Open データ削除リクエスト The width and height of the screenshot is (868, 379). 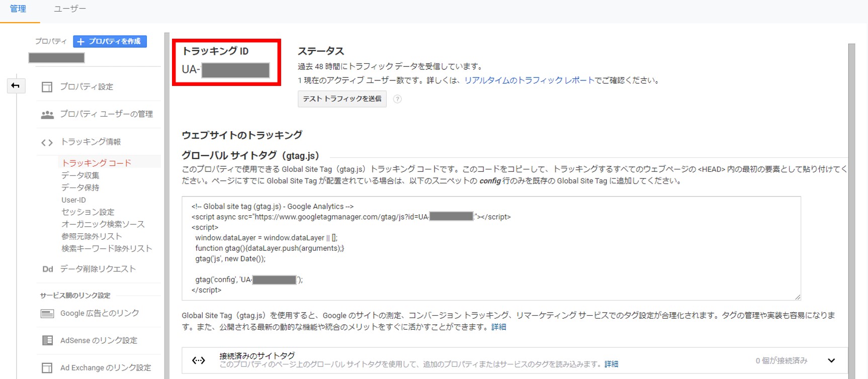point(98,269)
